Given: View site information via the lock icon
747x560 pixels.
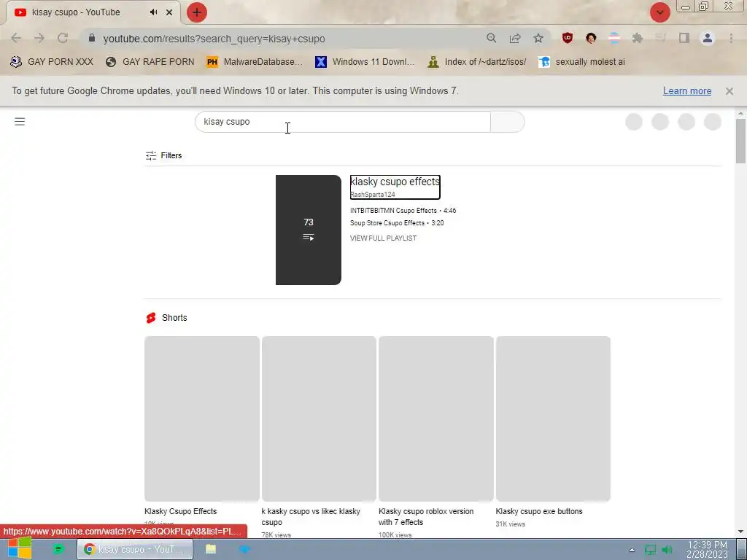Looking at the screenshot, I should click(x=92, y=38).
